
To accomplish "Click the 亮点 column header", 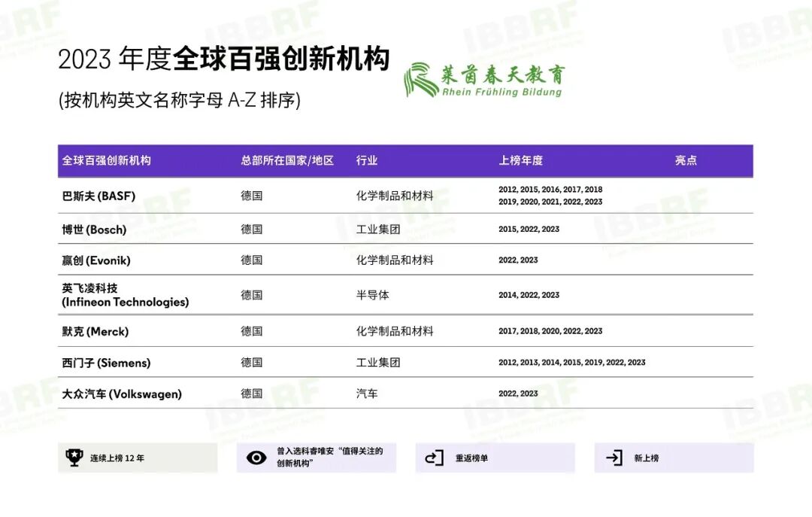I will click(x=686, y=160).
